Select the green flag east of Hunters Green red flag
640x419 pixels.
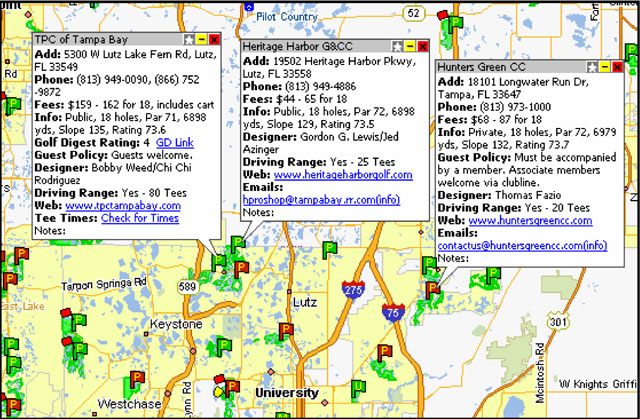tap(493, 275)
